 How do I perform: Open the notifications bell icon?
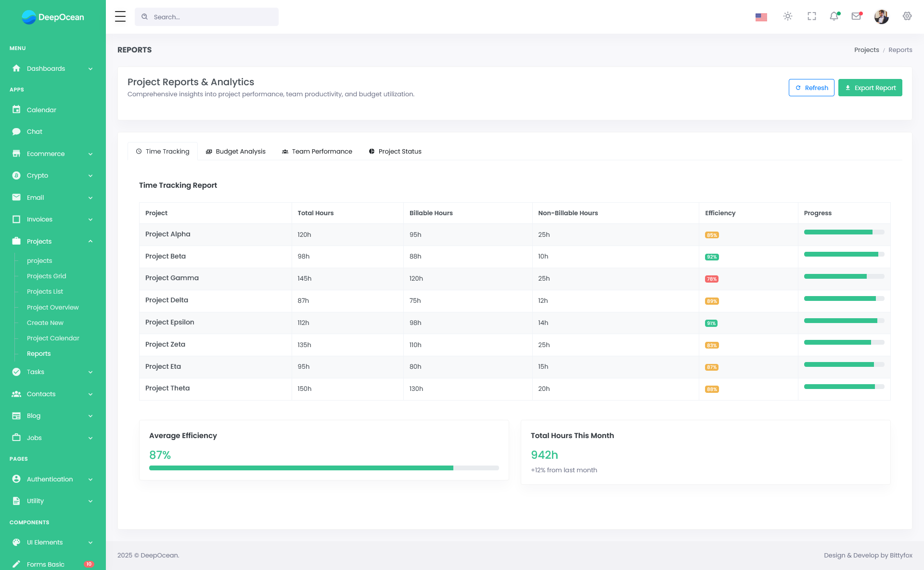click(x=834, y=16)
